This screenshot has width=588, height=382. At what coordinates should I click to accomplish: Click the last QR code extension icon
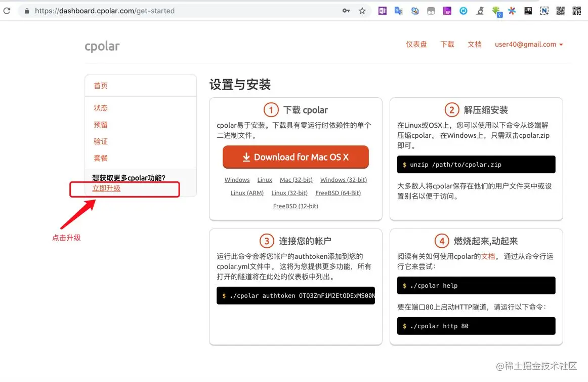pos(577,11)
